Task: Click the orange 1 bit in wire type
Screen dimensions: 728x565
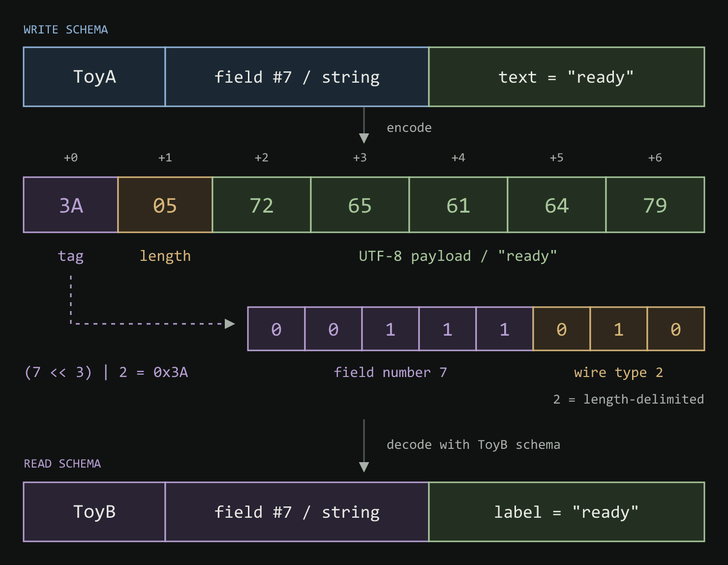Action: point(619,329)
